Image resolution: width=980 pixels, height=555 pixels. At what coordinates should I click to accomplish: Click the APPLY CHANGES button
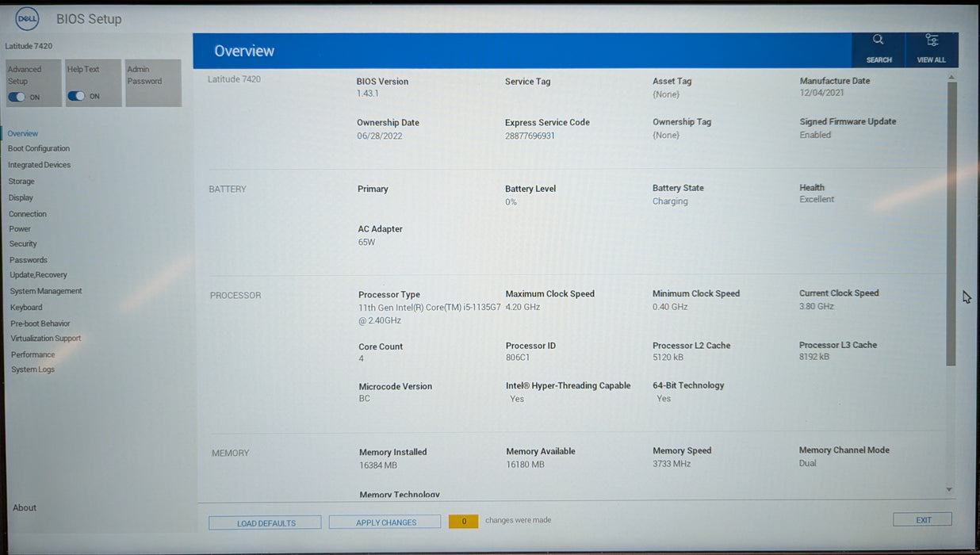[385, 522]
